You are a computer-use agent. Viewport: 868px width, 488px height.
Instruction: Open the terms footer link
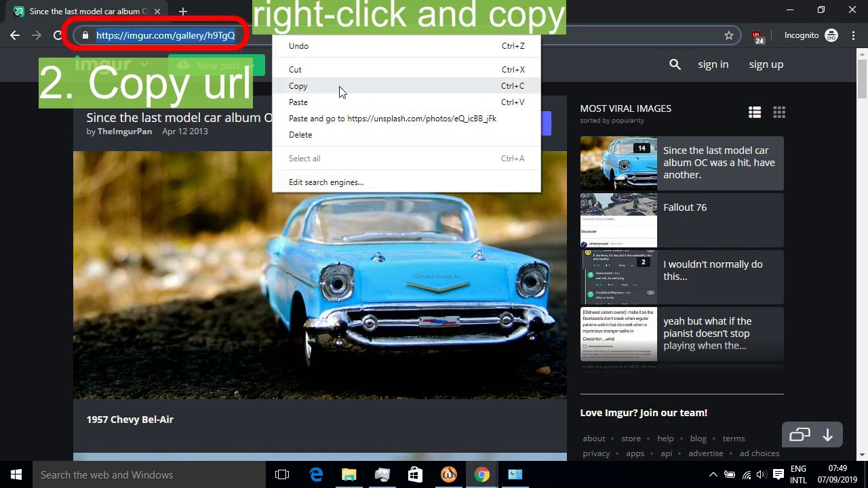point(734,439)
